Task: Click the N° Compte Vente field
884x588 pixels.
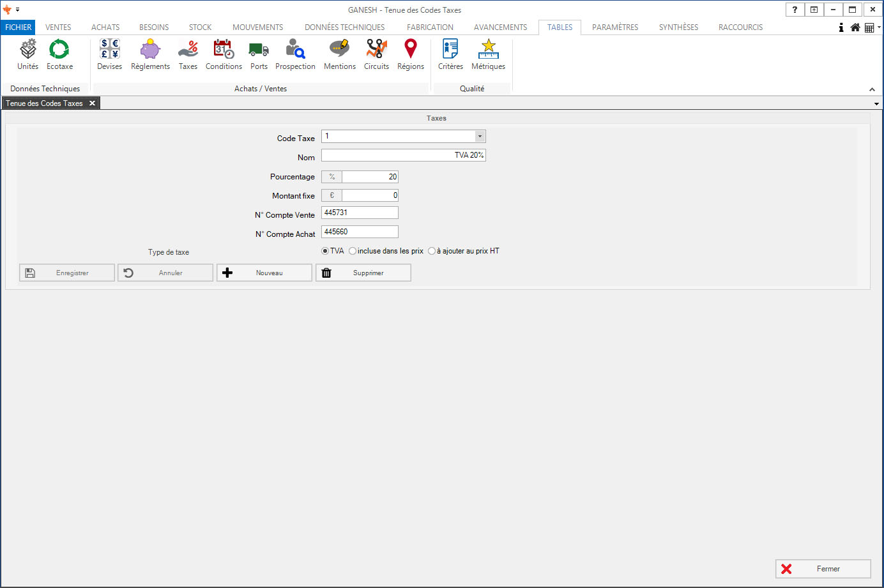Action: tap(360, 213)
